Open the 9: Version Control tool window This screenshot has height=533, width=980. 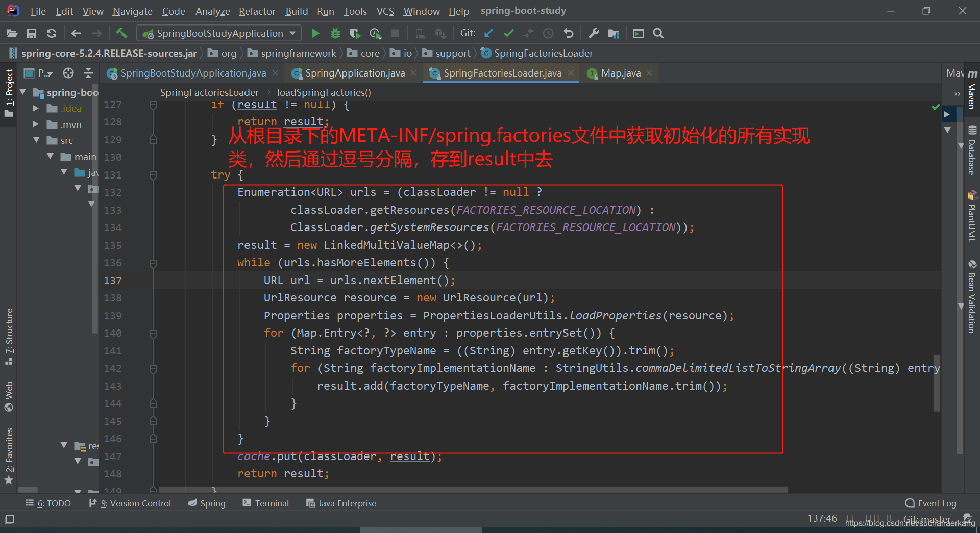(130, 503)
